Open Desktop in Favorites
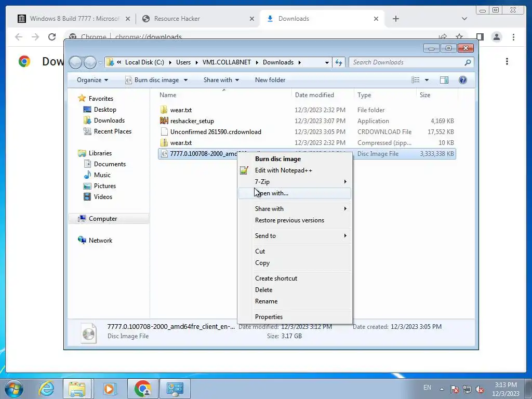The width and height of the screenshot is (532, 399). coord(105,110)
